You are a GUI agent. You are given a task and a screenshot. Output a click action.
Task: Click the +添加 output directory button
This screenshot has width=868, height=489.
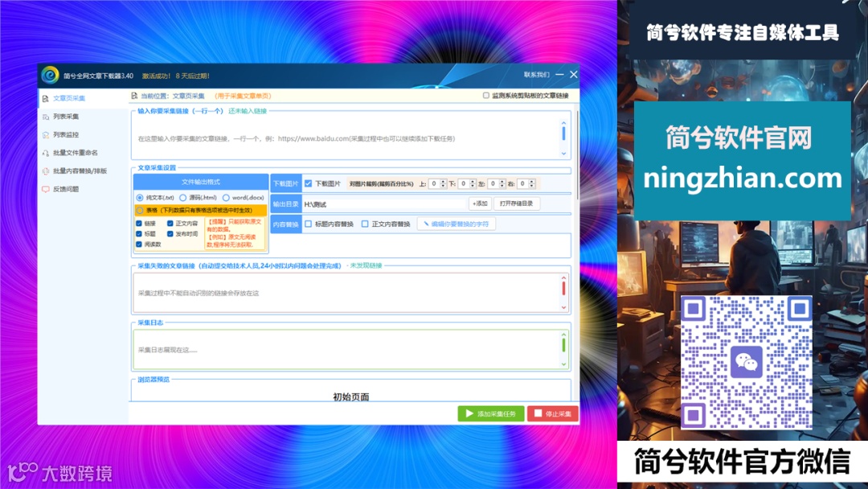pos(480,203)
